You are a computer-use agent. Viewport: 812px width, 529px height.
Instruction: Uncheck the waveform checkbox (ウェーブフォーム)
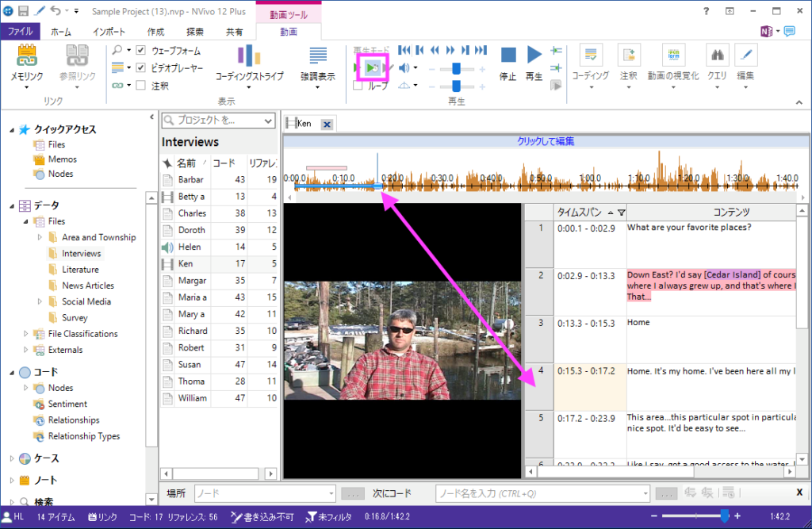141,51
